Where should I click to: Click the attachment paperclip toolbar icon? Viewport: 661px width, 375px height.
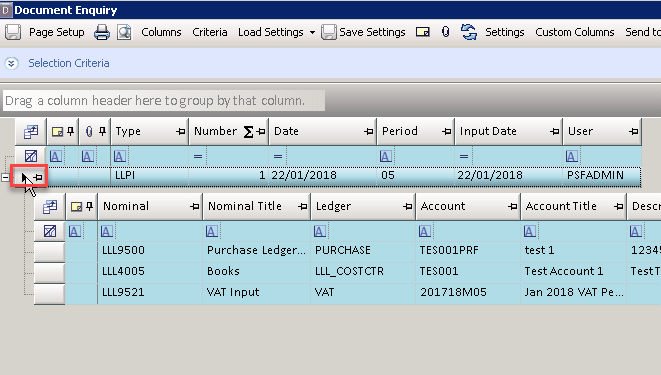(x=446, y=32)
